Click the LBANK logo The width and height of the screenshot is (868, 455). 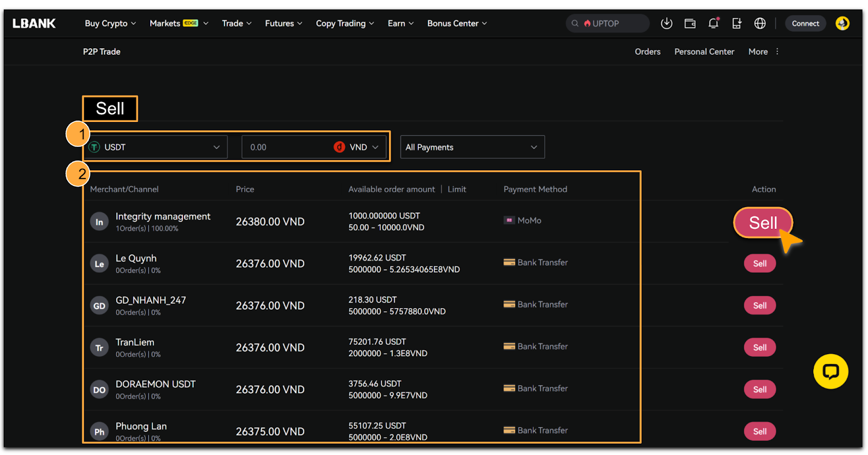click(34, 23)
